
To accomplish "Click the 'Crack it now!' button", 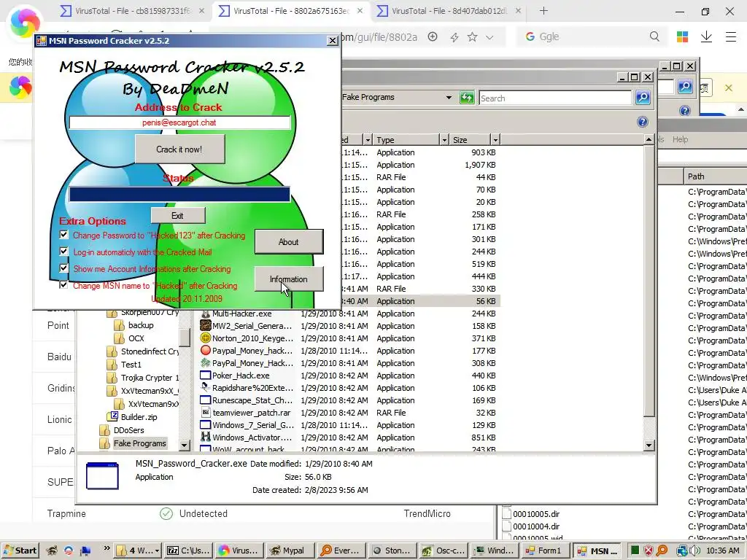I will click(x=179, y=149).
